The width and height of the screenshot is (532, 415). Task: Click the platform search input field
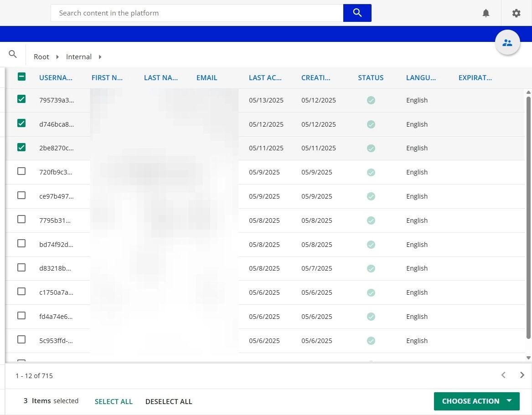tap(197, 13)
